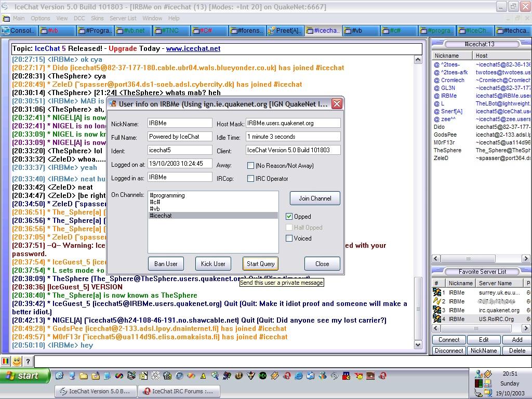This screenshot has width=532, height=399.
Task: Click the Kick User button
Action: coord(213,263)
